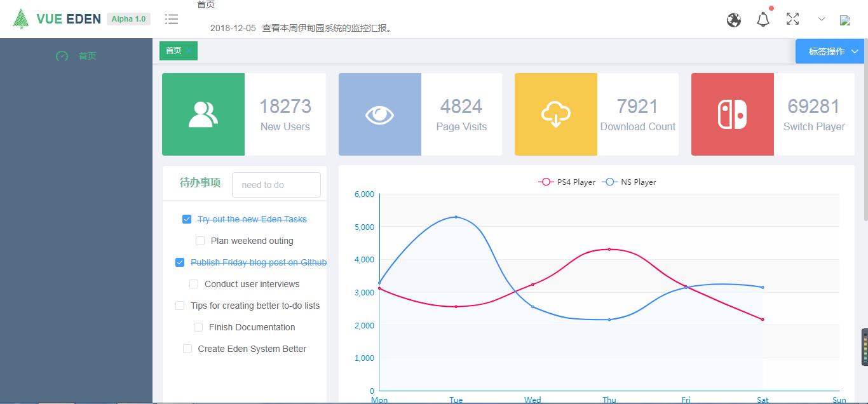
Task: Click the user avatar image
Action: coord(845,20)
